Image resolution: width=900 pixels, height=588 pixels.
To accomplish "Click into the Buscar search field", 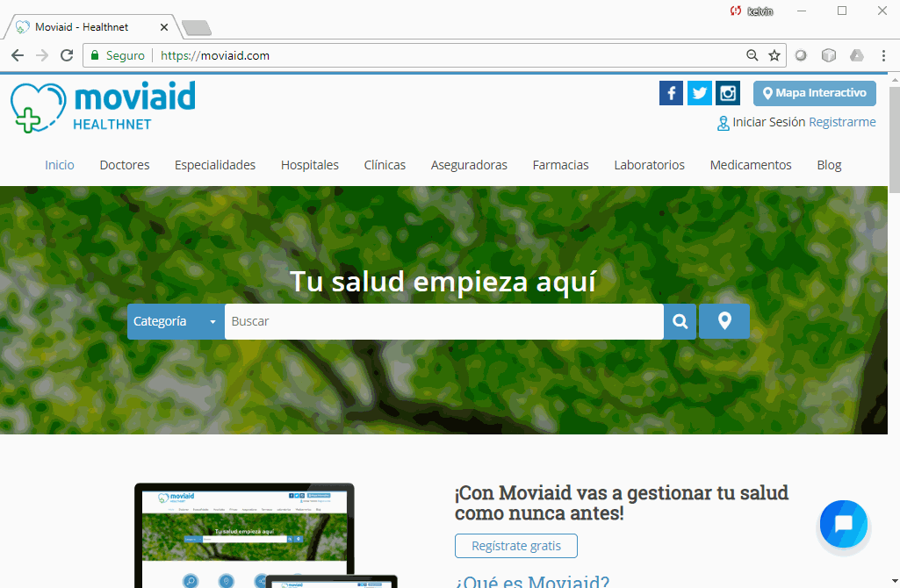I will click(x=443, y=321).
